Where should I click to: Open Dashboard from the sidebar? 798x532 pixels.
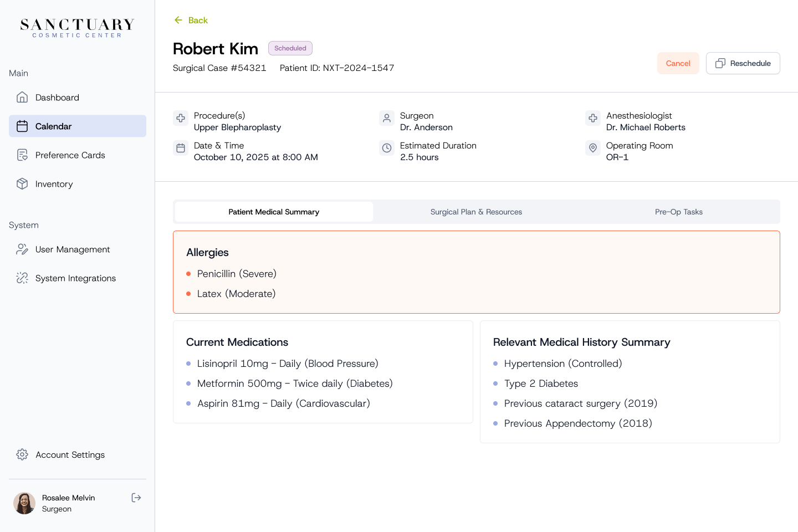(x=78, y=98)
